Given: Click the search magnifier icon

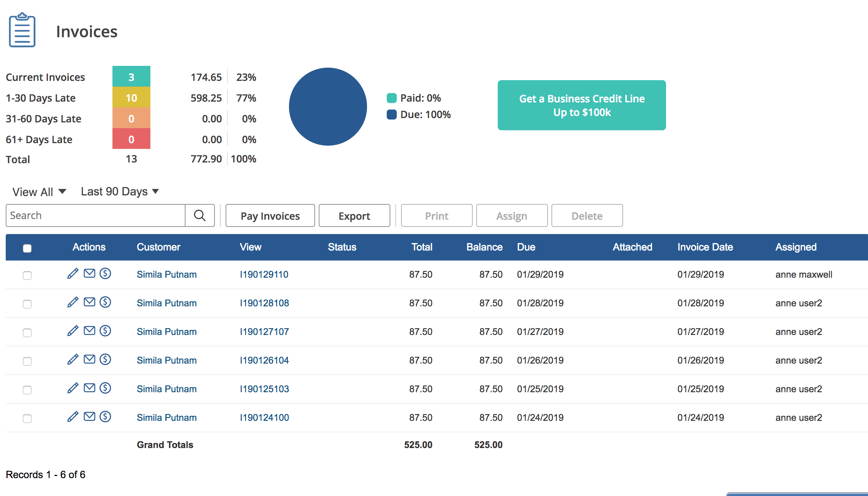Looking at the screenshot, I should coord(199,215).
